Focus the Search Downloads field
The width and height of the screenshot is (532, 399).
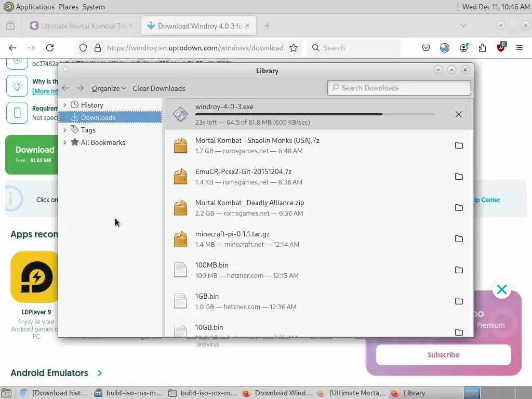(x=400, y=88)
